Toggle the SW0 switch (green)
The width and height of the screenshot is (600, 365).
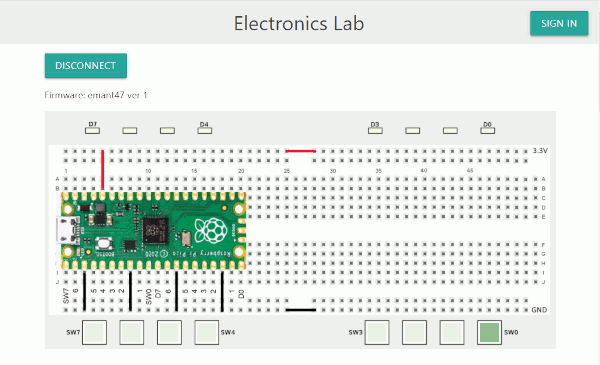489,332
